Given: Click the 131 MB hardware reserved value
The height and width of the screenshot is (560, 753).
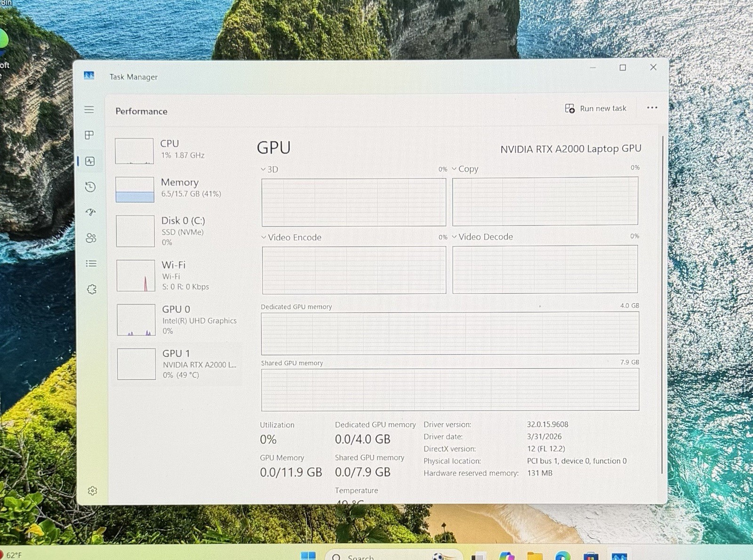Looking at the screenshot, I should pyautogui.click(x=539, y=473).
